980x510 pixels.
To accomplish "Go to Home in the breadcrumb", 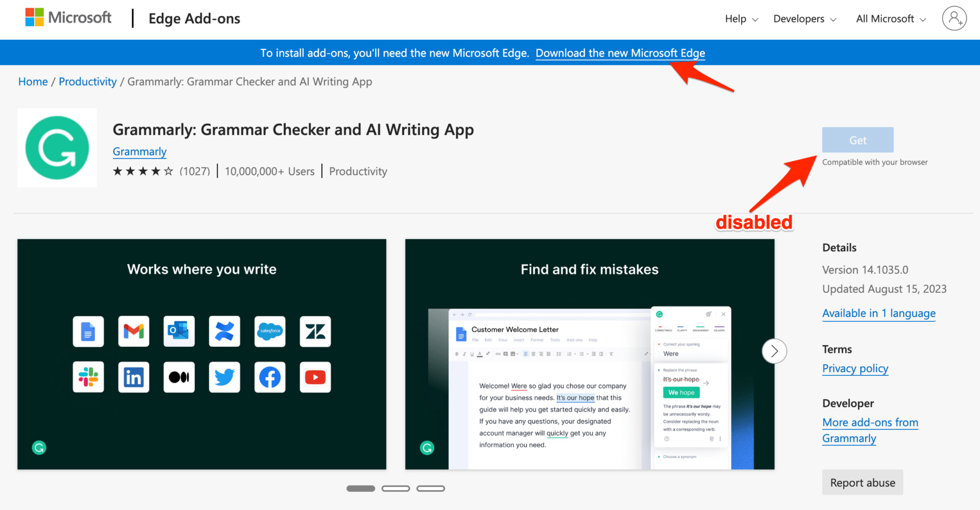I will pyautogui.click(x=33, y=81).
